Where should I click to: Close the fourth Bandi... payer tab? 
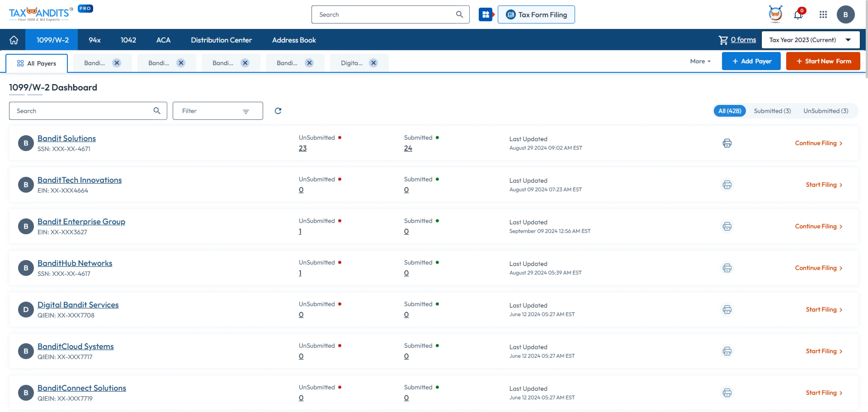click(309, 63)
